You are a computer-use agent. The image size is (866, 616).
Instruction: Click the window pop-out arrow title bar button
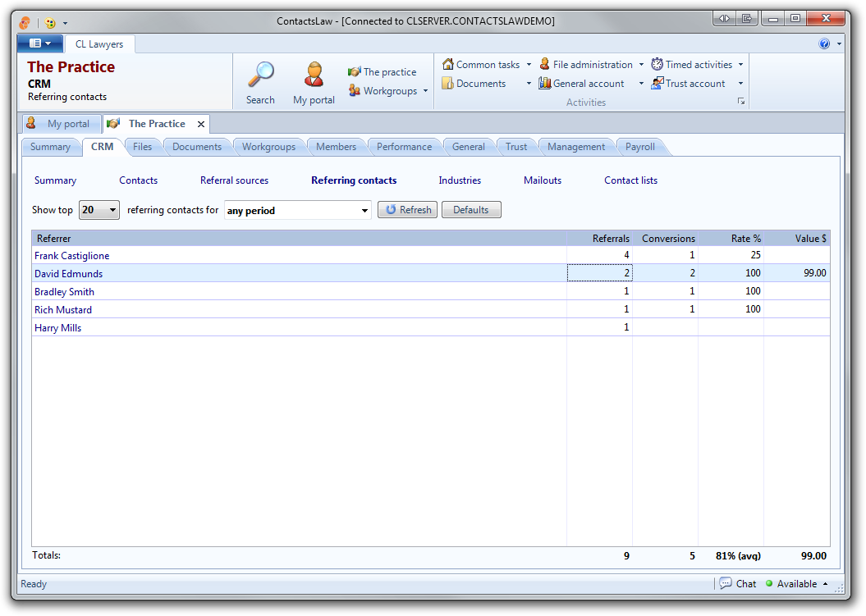tap(747, 18)
